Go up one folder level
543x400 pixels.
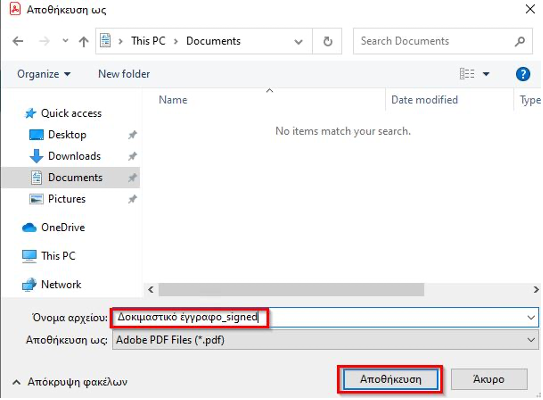click(83, 42)
